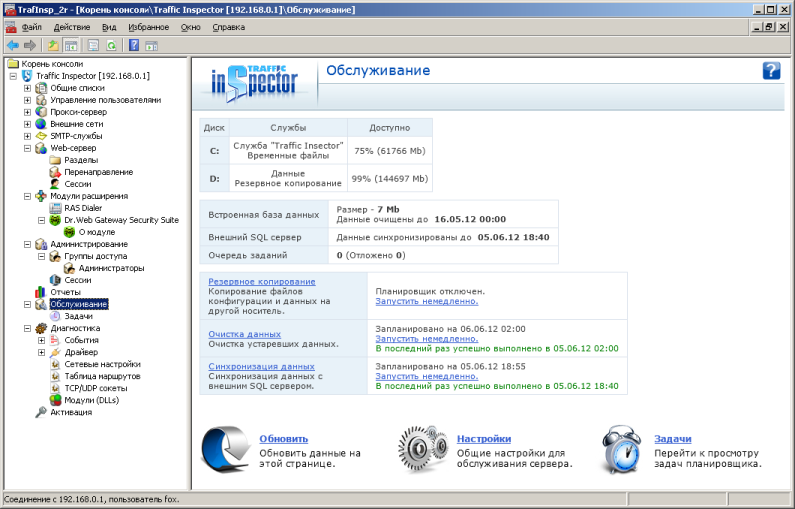The height and width of the screenshot is (509, 795).
Task: Select Разделы under Web-сервер
Action: pos(81,160)
